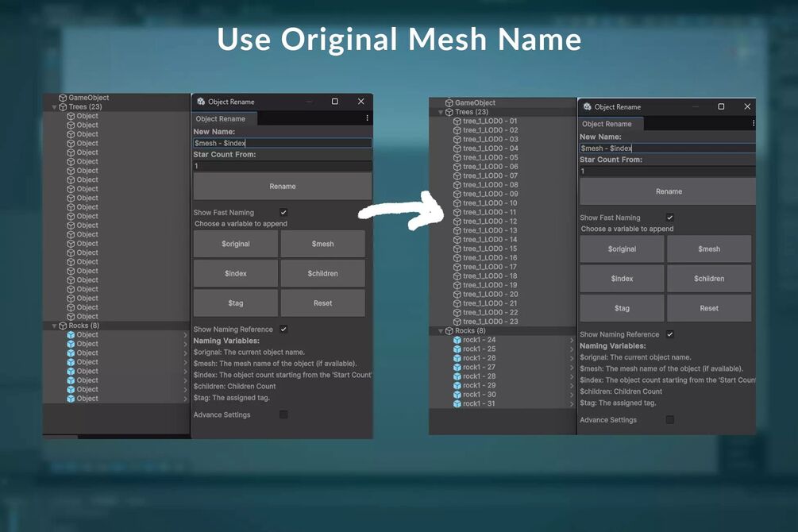Open prefab arrow of rock1 - 24
798x532 pixels.
(572, 340)
